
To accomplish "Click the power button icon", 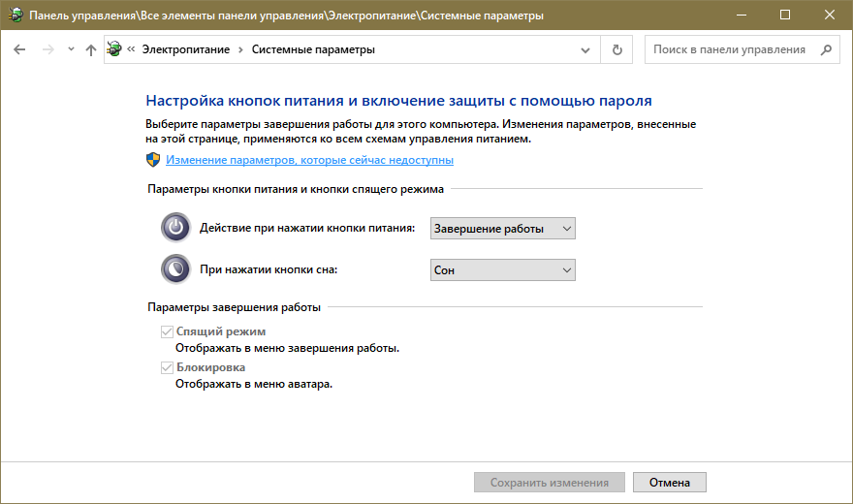I will click(x=175, y=228).
